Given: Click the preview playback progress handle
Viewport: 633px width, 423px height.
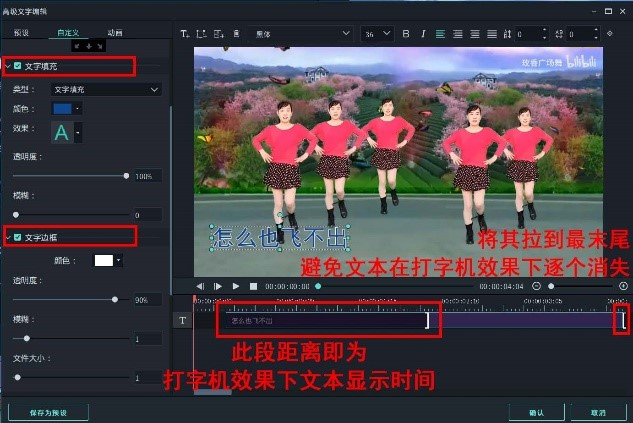Looking at the screenshot, I should pos(318,286).
